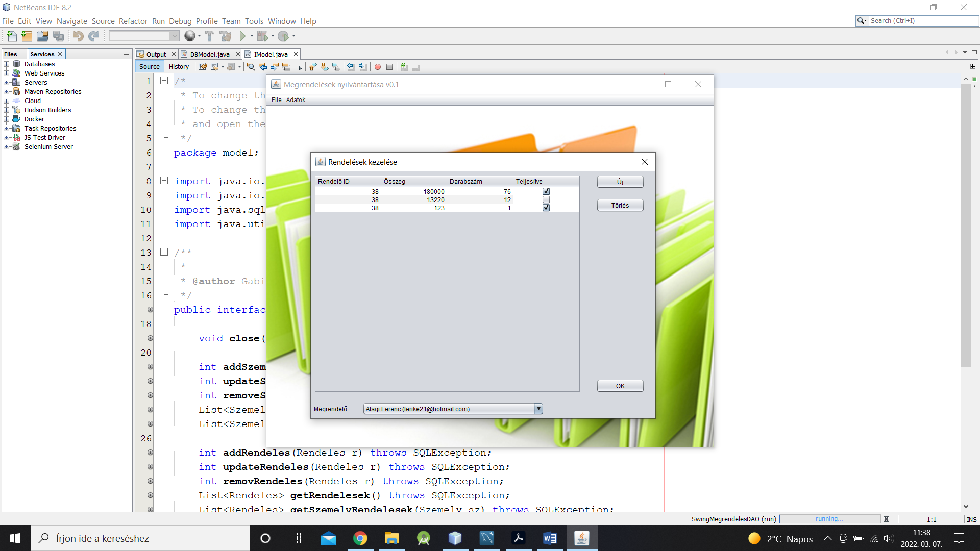Expand the Databases tree node

click(x=7, y=64)
